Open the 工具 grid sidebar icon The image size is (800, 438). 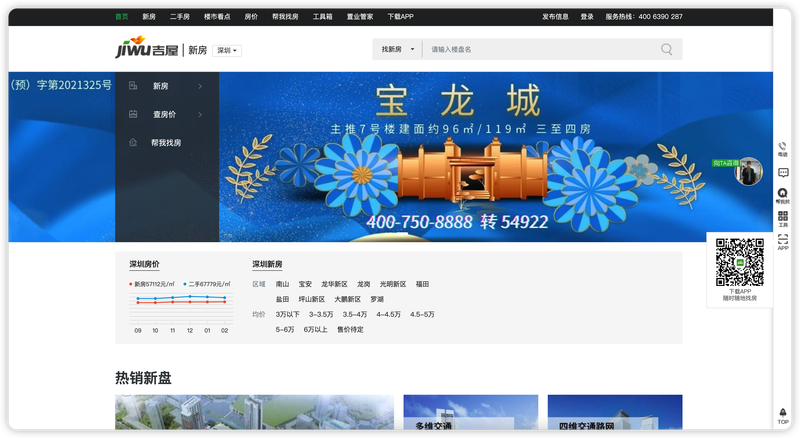(783, 218)
